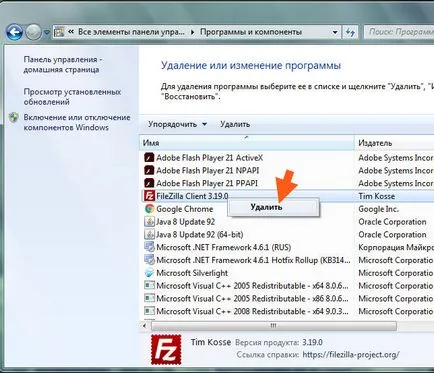Image resolution: width=434 pixels, height=373 pixels.
Task: Click the shield icon beside Windows components link
Action: [x=14, y=118]
